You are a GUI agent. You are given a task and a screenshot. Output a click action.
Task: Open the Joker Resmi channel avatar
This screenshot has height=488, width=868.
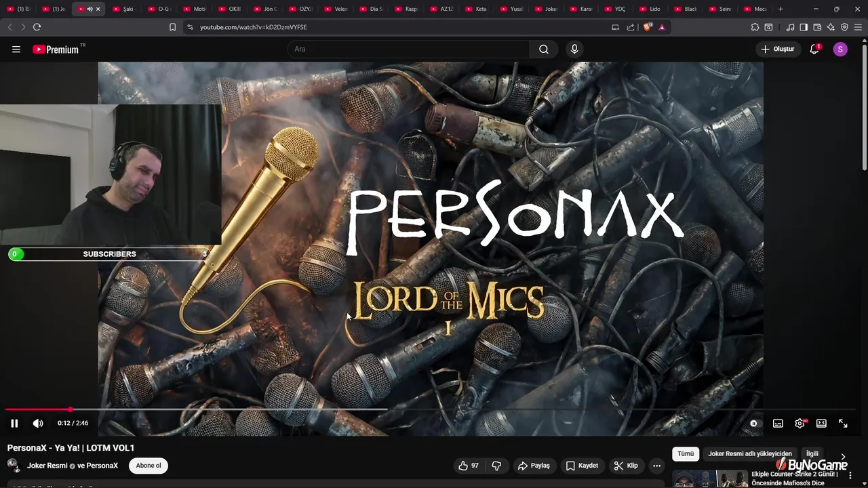tap(14, 465)
